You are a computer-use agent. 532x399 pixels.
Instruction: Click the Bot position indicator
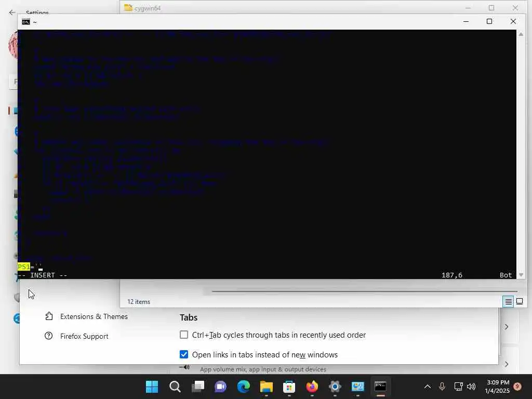point(506,275)
